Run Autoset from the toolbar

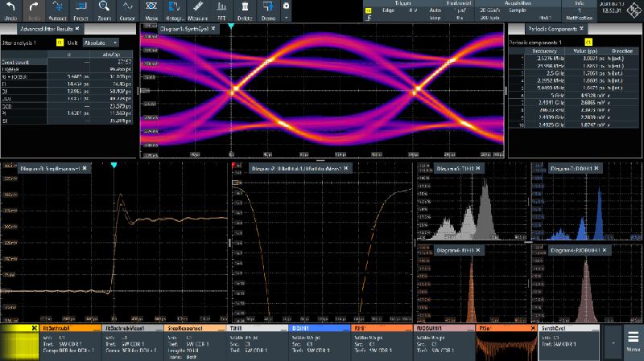57,10
